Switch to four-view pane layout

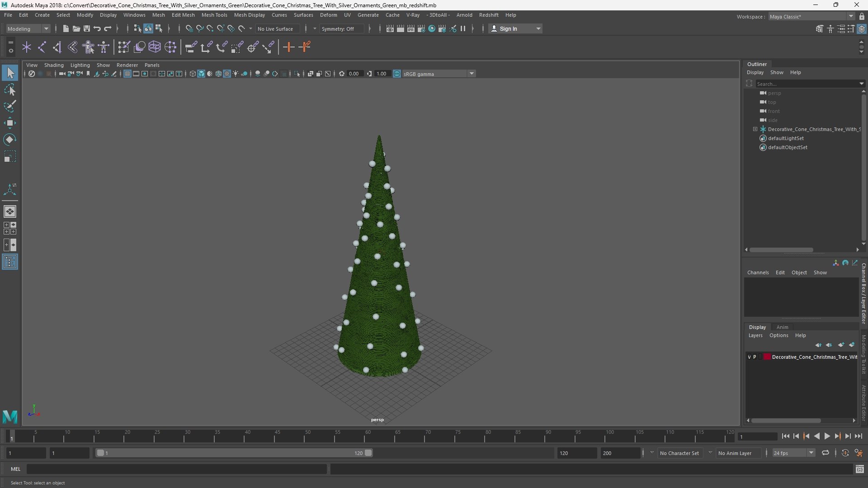(x=10, y=228)
